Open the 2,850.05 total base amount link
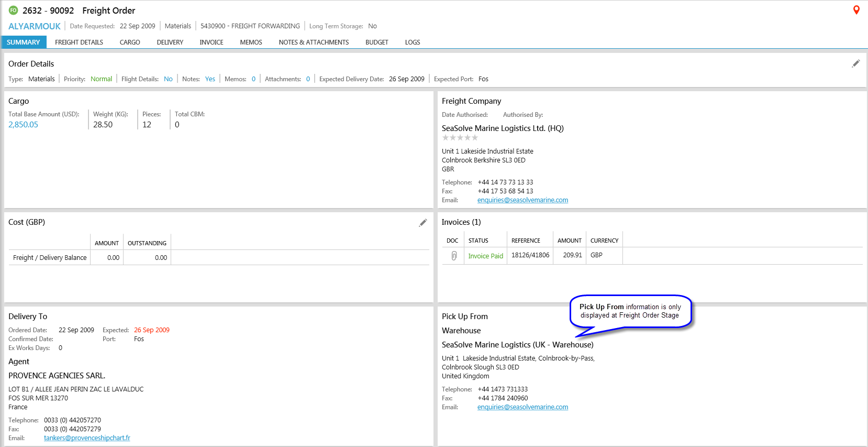Viewport: 868px width, 447px height. click(23, 125)
